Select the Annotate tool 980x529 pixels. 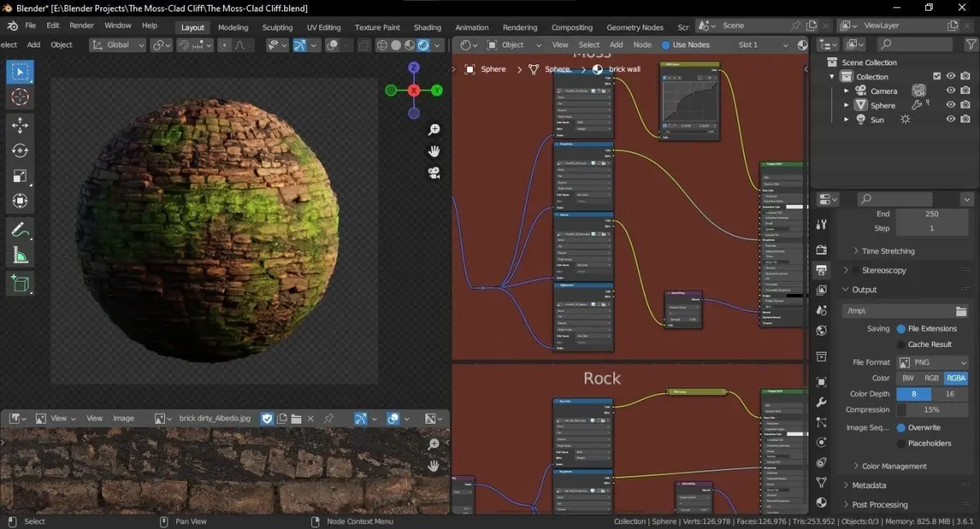(20, 229)
